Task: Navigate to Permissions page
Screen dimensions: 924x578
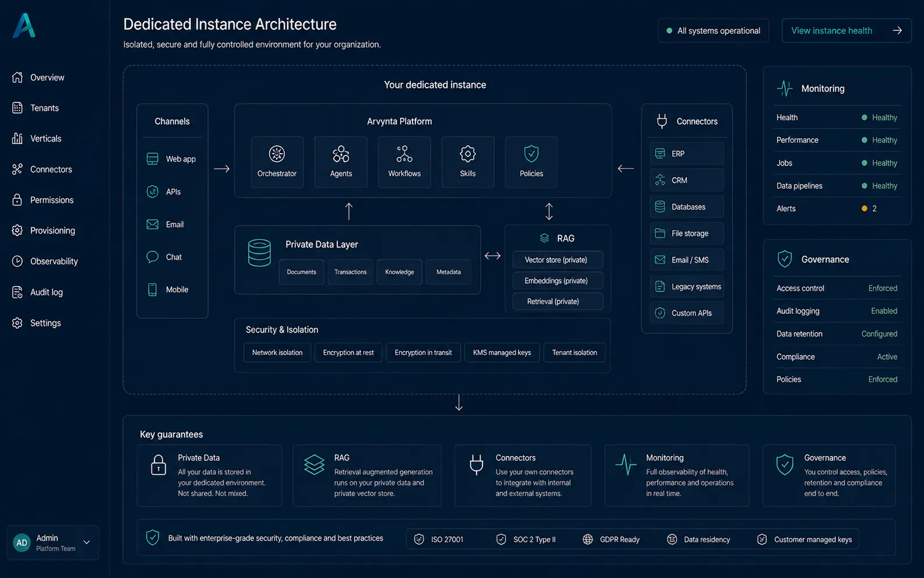Action: (x=52, y=200)
